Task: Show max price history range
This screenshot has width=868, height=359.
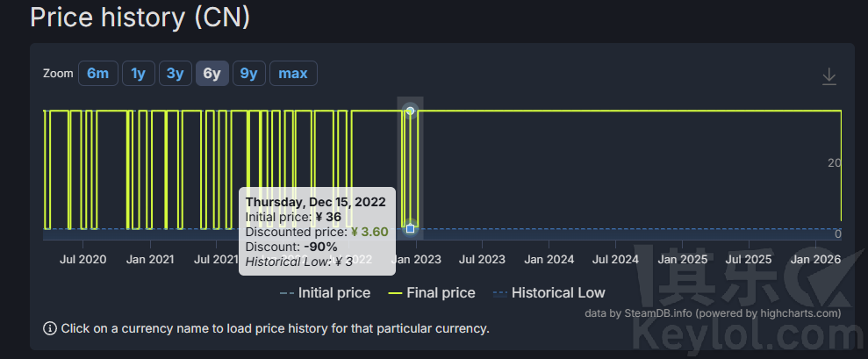Action: tap(293, 74)
